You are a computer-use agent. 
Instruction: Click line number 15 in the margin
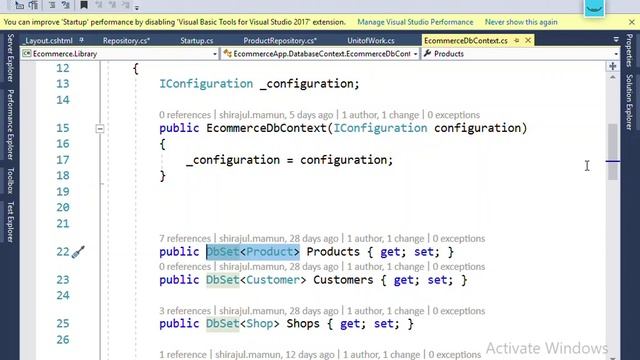[63, 128]
